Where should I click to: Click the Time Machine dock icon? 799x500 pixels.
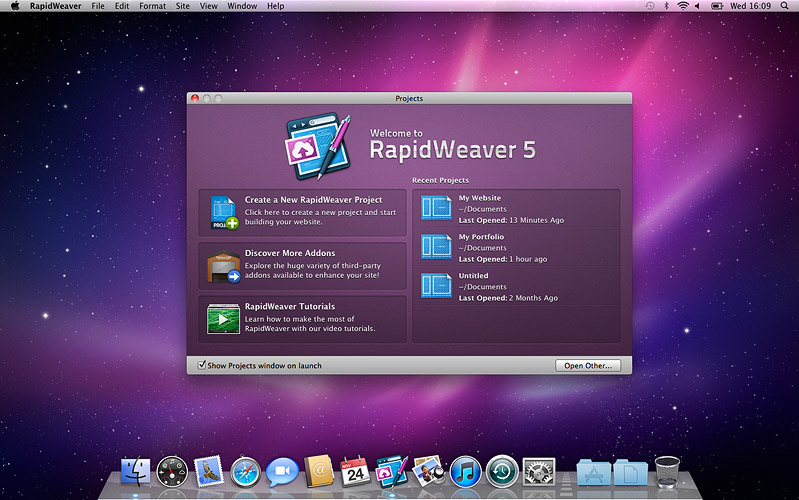pos(502,471)
